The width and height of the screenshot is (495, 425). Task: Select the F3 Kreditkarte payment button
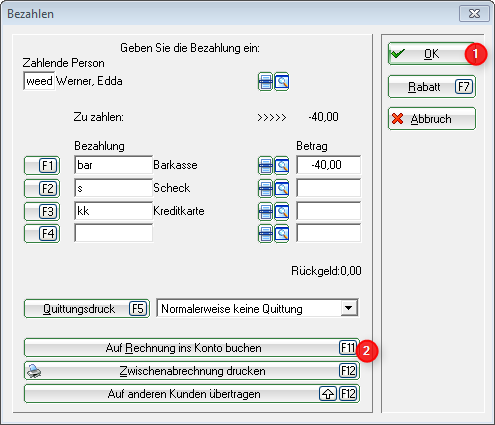point(42,211)
